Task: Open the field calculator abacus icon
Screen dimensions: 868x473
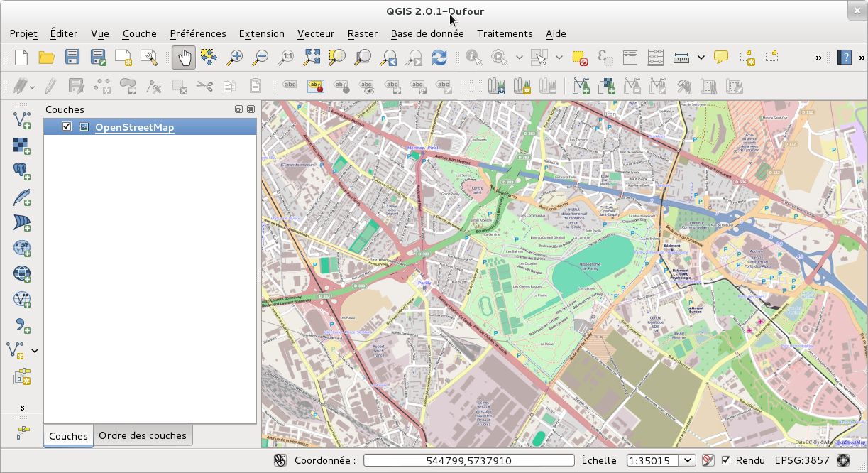Action: 656,58
